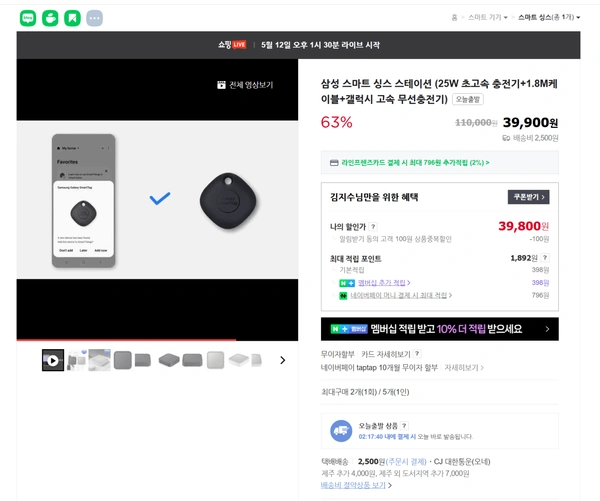The width and height of the screenshot is (600, 501).
Task: Share the product to Naver Blog
Action: point(28,18)
